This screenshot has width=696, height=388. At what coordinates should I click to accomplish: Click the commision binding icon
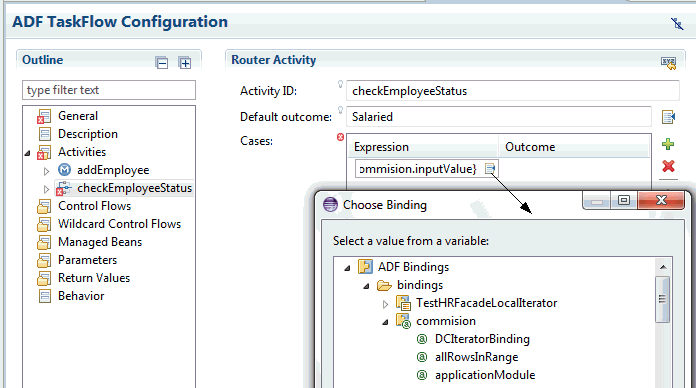[403, 321]
